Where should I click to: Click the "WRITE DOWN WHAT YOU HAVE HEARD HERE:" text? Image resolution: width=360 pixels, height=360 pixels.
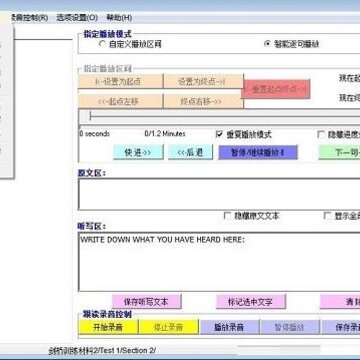(x=162, y=240)
